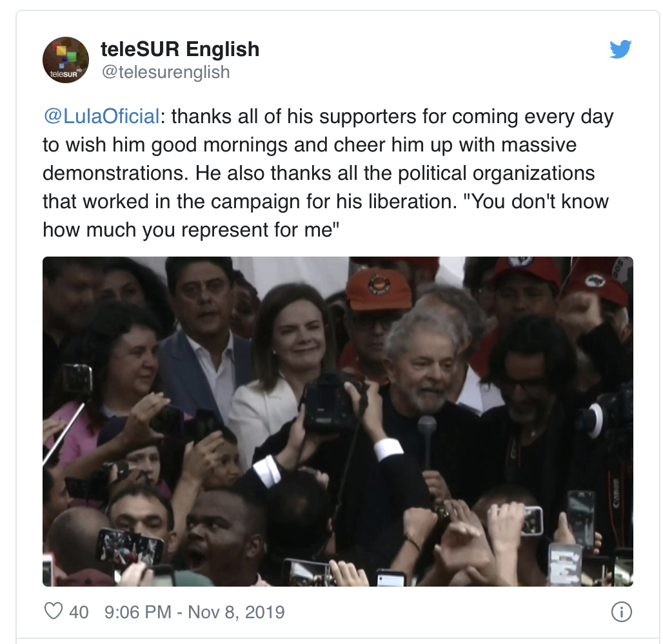
Task: Click the microphone in the tweet photo
Action: (427, 442)
